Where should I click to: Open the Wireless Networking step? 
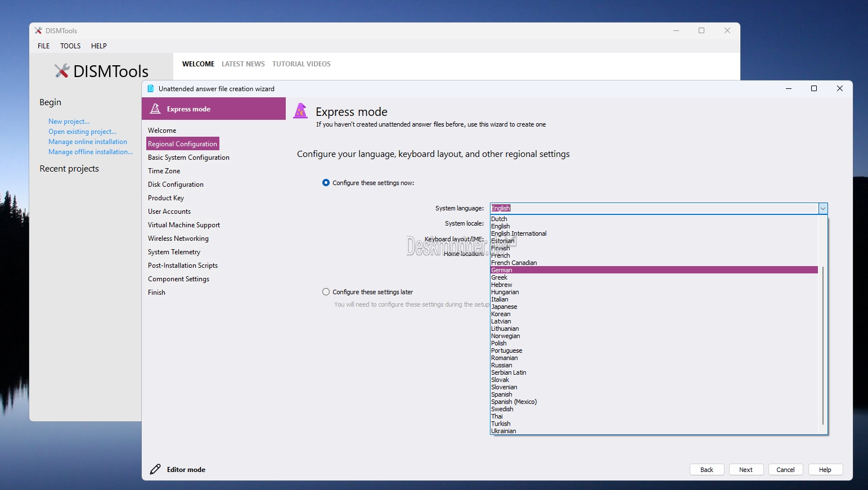click(x=178, y=239)
